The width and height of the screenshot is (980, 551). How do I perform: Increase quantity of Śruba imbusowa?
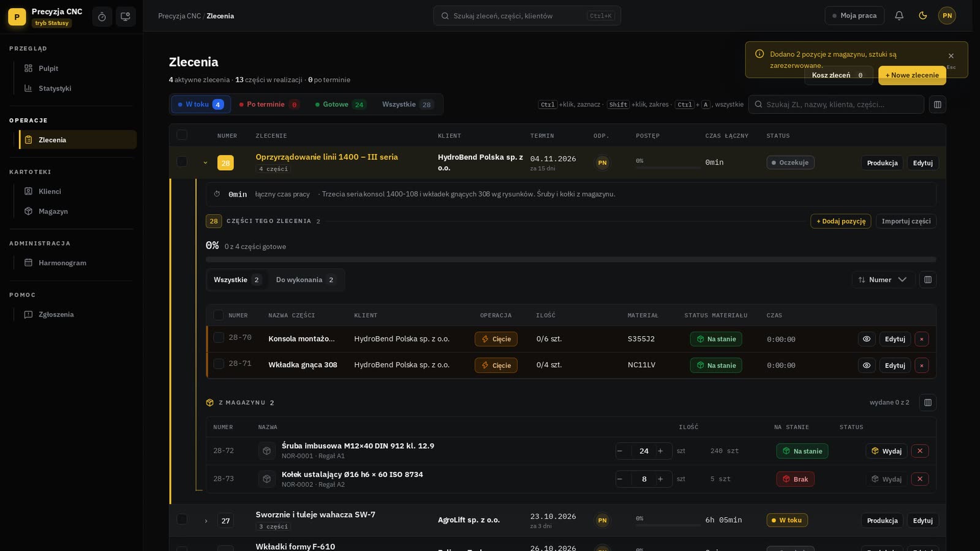point(660,451)
